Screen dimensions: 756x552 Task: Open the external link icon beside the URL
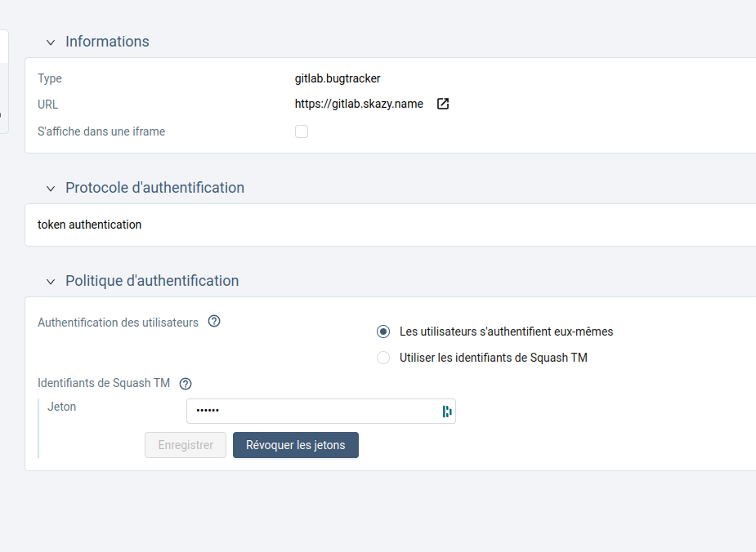point(443,105)
